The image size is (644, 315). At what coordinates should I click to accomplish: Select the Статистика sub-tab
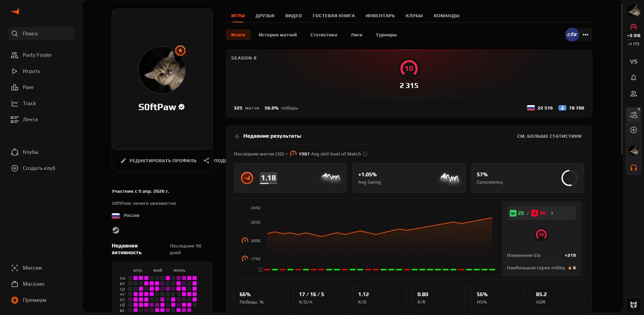(x=324, y=35)
